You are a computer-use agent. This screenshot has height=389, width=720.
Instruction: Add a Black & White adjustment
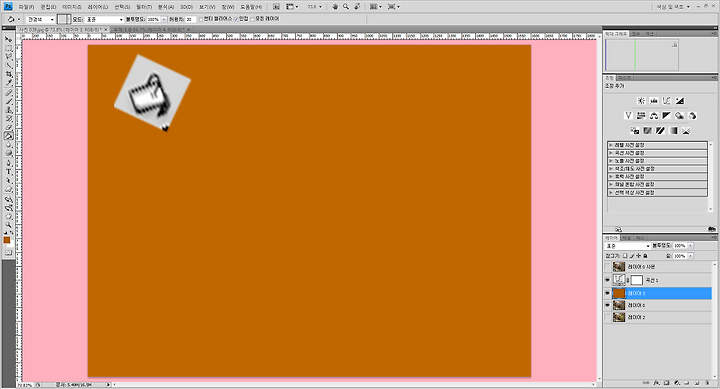click(x=667, y=116)
